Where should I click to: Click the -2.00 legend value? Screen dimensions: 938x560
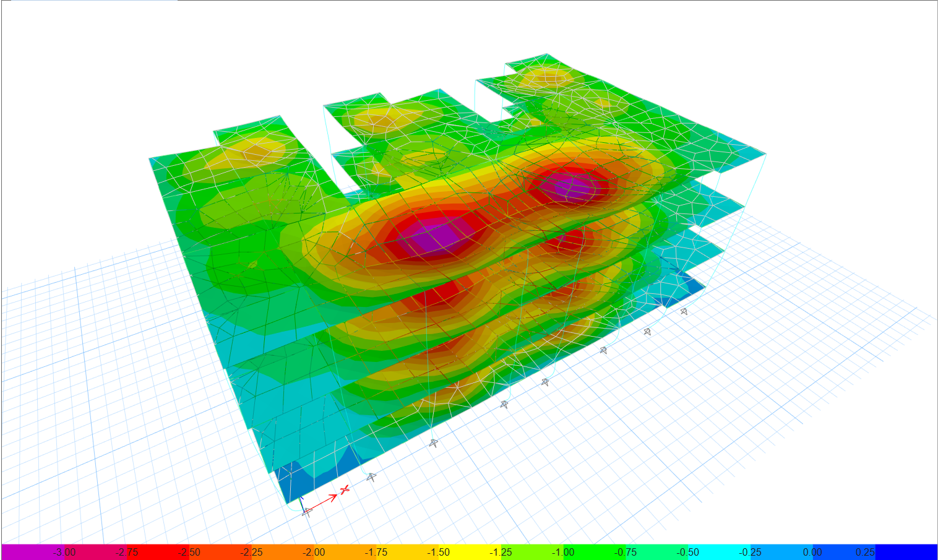(x=314, y=552)
